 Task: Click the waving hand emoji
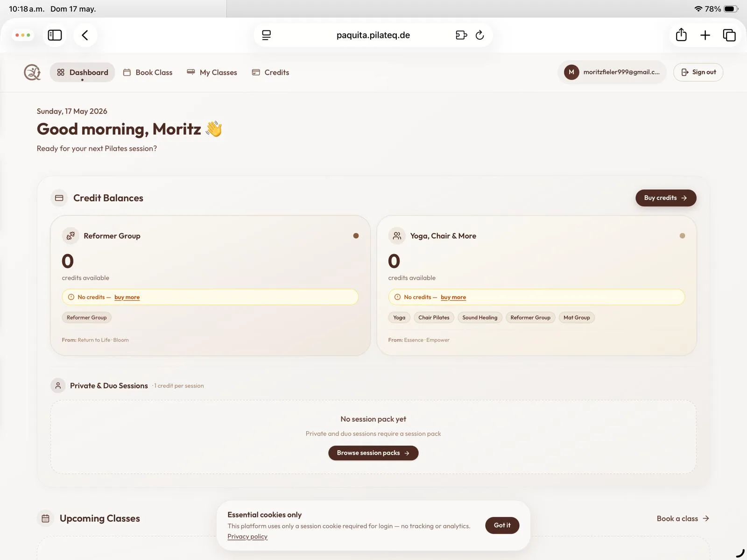(214, 129)
